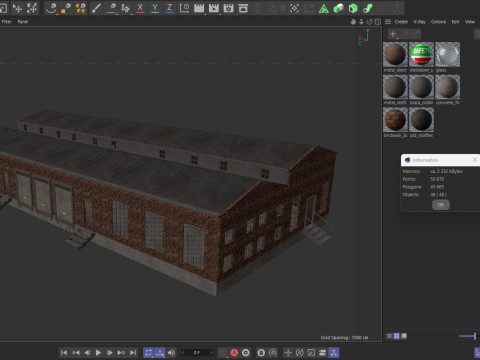Select the black_oldM material thumbnail
Image resolution: width=480 pixels, height=360 pixels.
[x=421, y=87]
